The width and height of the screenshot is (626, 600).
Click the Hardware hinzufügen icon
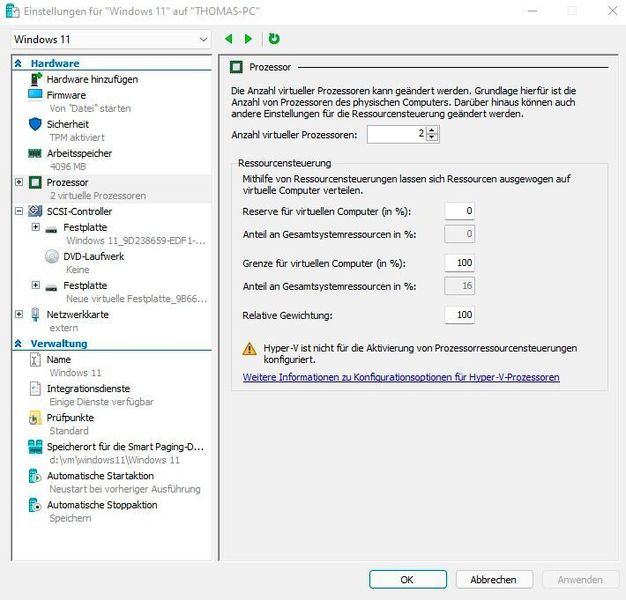tap(36, 79)
